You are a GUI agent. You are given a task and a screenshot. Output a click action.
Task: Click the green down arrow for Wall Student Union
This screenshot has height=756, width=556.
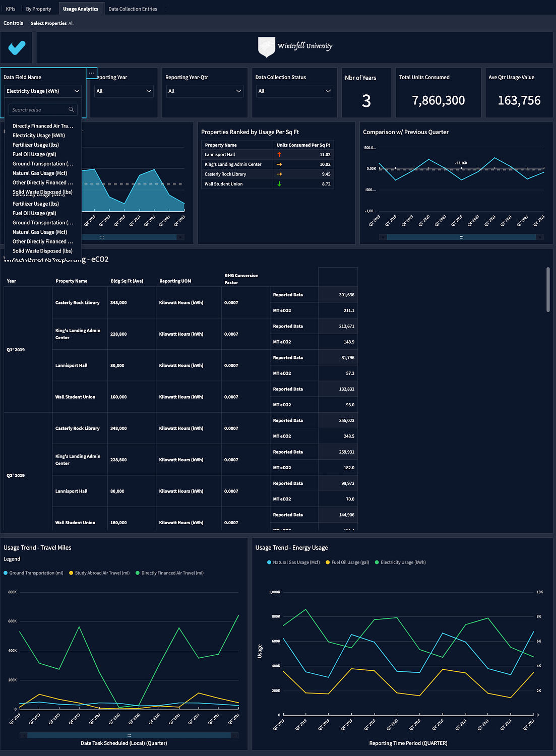[279, 184]
